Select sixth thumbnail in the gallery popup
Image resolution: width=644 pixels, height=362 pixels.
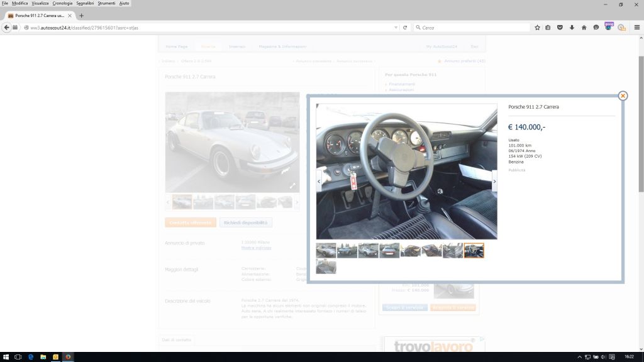[431, 250]
